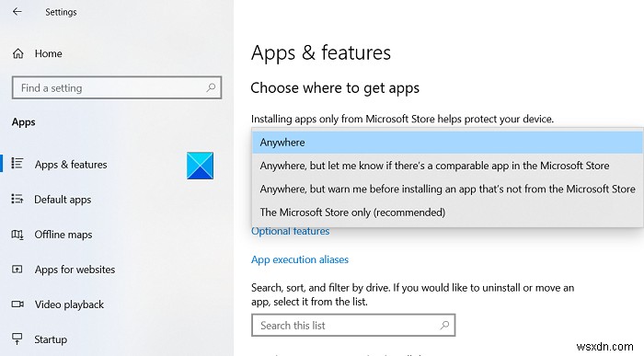The image size is (644, 356).
Task: Click the magnifier in Find a setting
Action: tap(211, 87)
